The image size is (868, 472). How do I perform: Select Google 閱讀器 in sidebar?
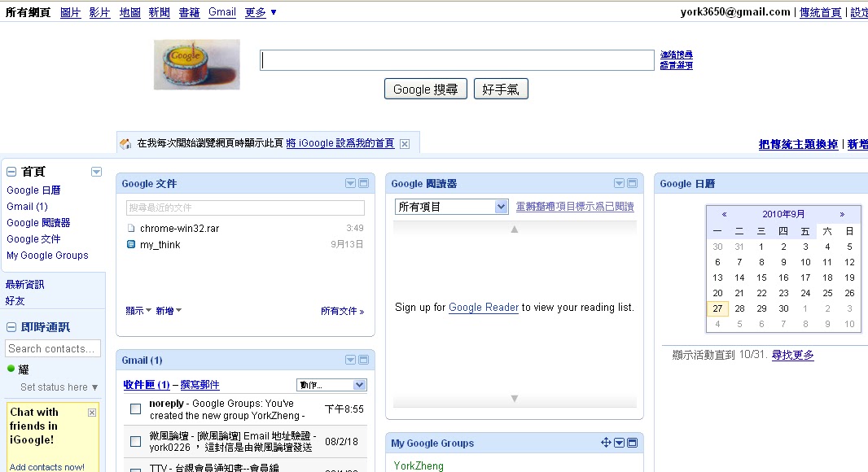click(x=38, y=222)
